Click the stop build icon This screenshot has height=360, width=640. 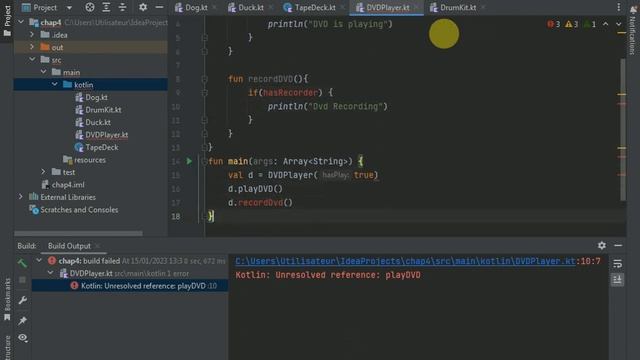click(x=22, y=280)
